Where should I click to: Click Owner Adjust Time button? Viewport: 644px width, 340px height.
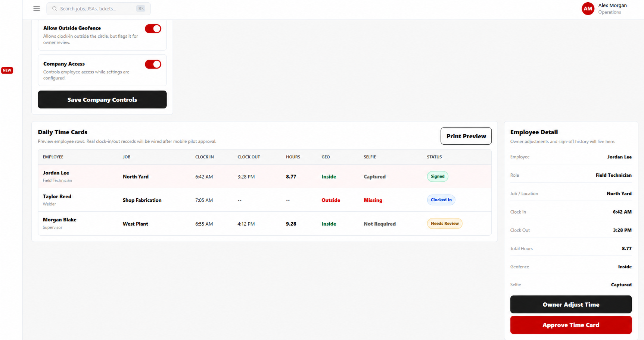coord(571,305)
